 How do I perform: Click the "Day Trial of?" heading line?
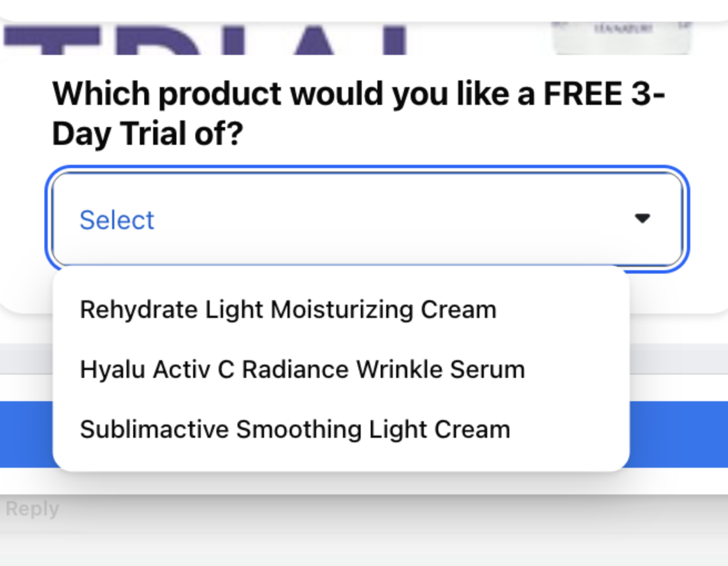pyautogui.click(x=148, y=134)
